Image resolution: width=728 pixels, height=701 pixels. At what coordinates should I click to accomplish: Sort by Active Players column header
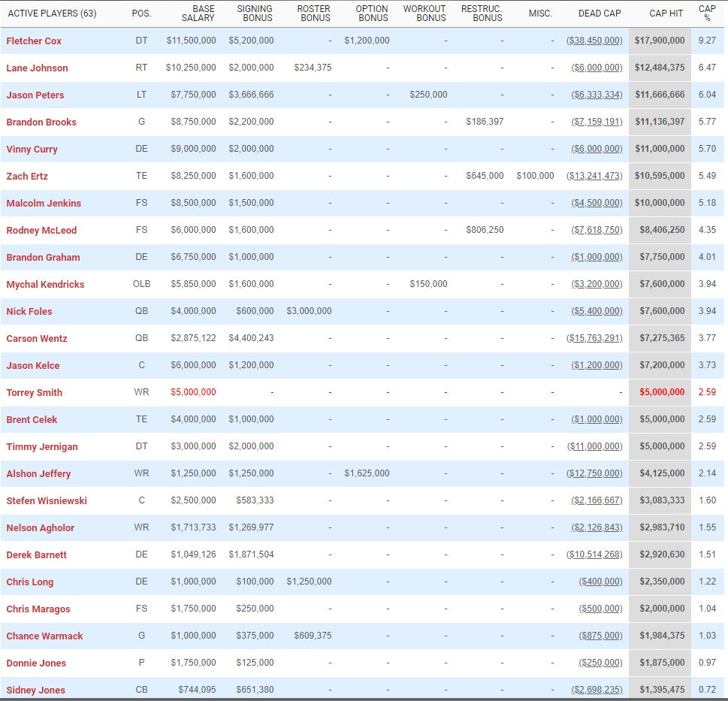point(52,14)
